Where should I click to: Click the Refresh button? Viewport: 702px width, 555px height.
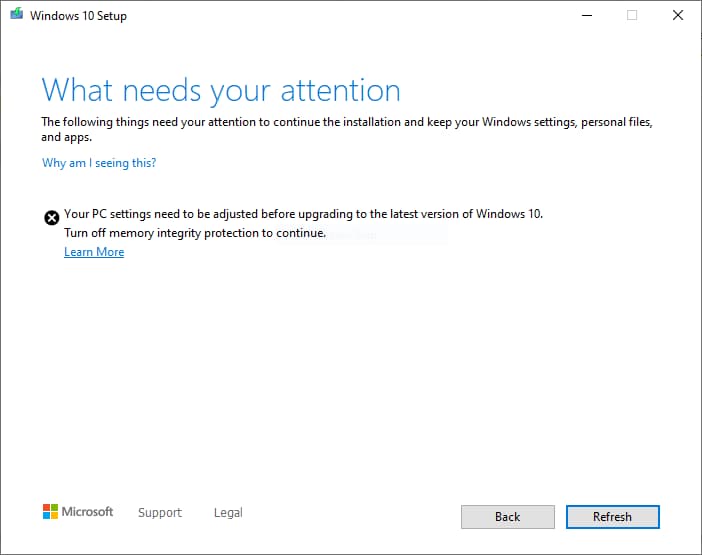pos(612,517)
